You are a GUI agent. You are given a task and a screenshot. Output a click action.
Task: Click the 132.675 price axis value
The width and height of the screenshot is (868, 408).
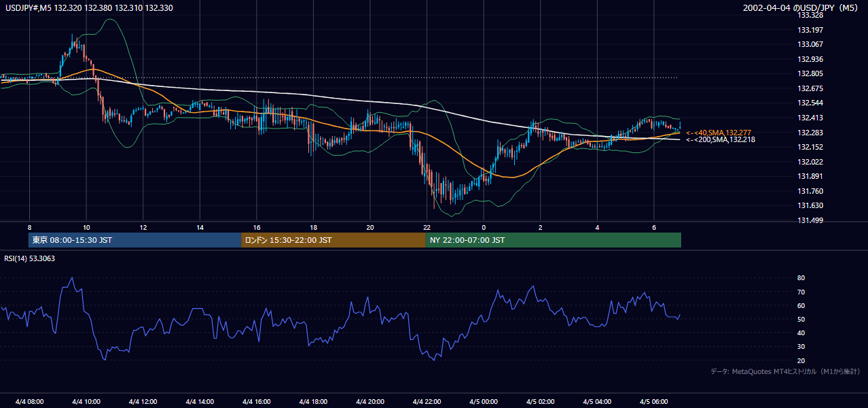810,88
